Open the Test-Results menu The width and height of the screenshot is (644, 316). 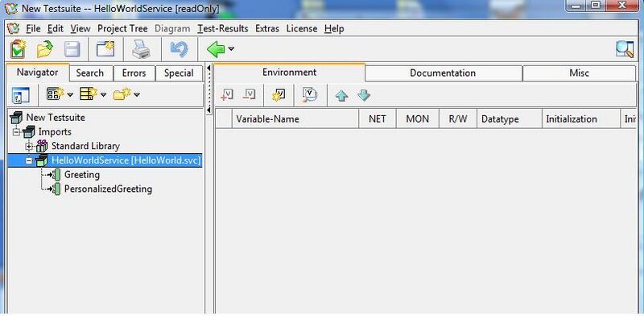click(223, 29)
